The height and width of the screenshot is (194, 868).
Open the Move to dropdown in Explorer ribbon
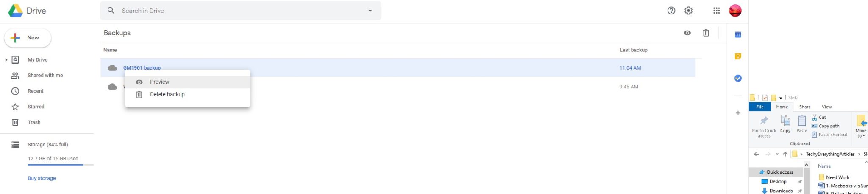tap(861, 126)
